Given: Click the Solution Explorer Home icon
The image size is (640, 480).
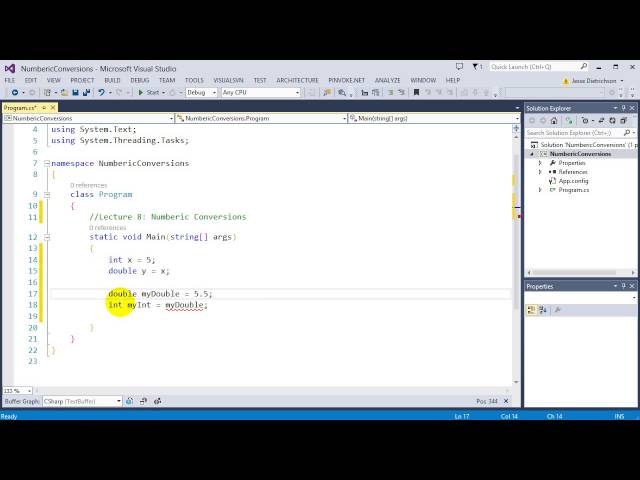Looking at the screenshot, I should pos(554,120).
